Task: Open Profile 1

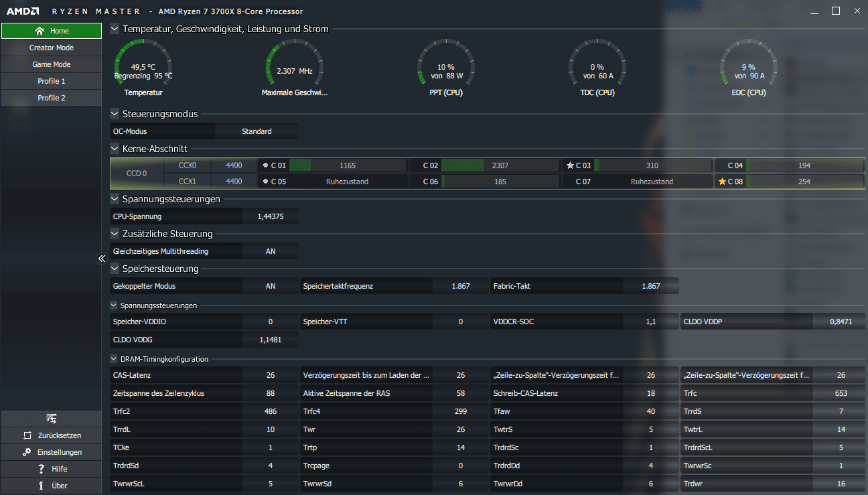Action: click(x=52, y=81)
